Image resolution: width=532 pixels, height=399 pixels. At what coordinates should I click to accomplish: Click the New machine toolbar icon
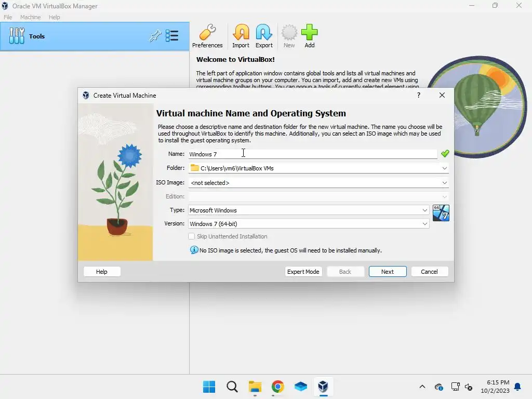(289, 36)
